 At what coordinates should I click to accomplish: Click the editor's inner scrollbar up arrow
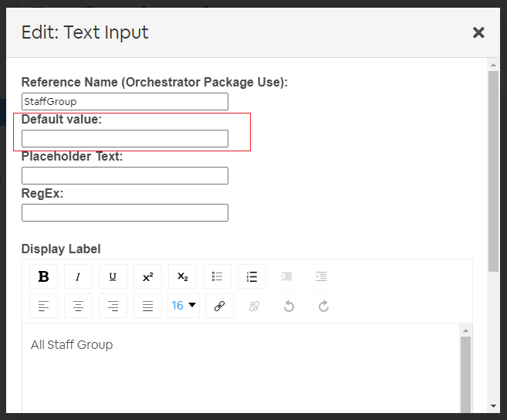pyautogui.click(x=465, y=330)
